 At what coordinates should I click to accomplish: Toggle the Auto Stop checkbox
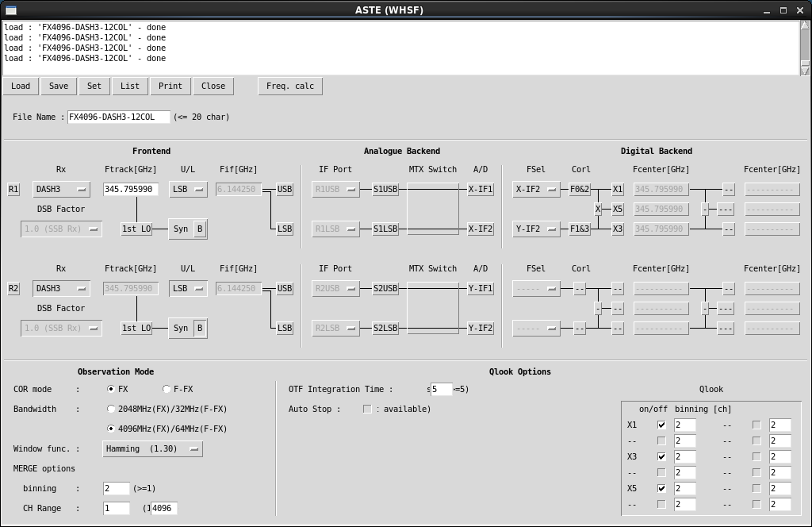367,410
